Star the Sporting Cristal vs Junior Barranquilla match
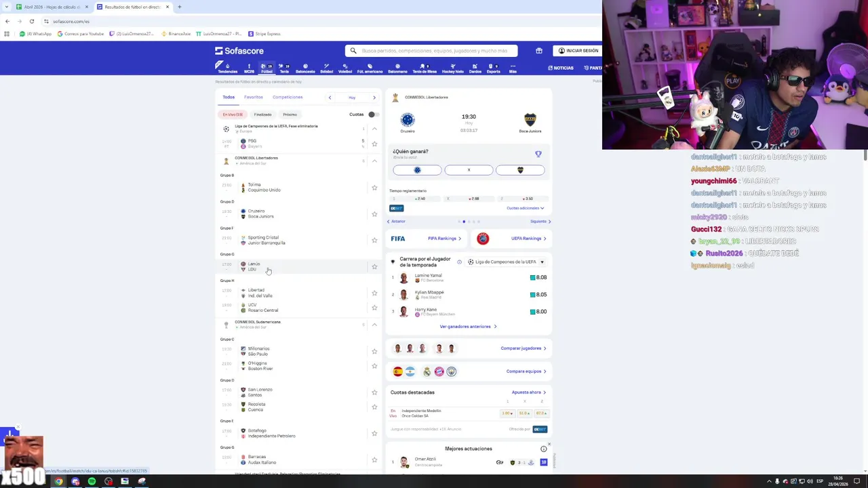Image resolution: width=868 pixels, height=488 pixels. pyautogui.click(x=374, y=240)
